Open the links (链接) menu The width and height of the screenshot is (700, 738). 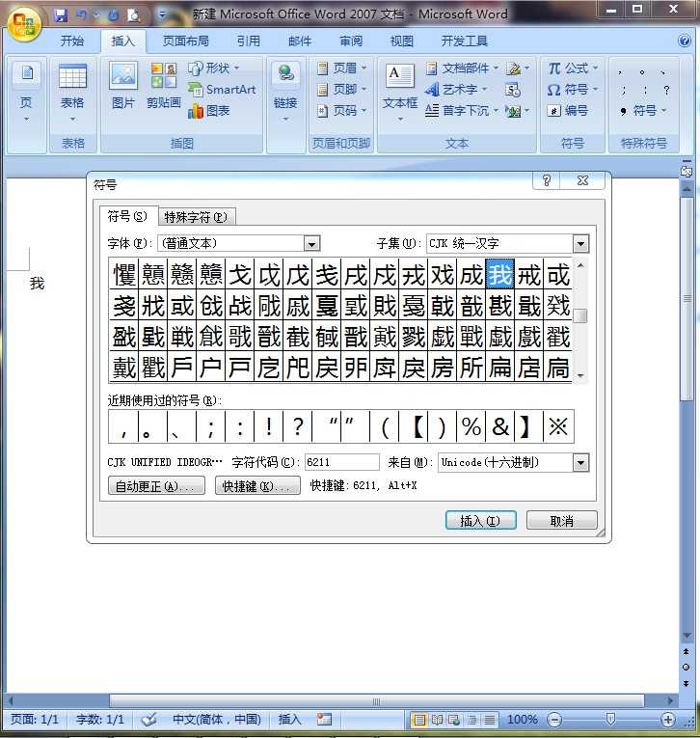285,92
